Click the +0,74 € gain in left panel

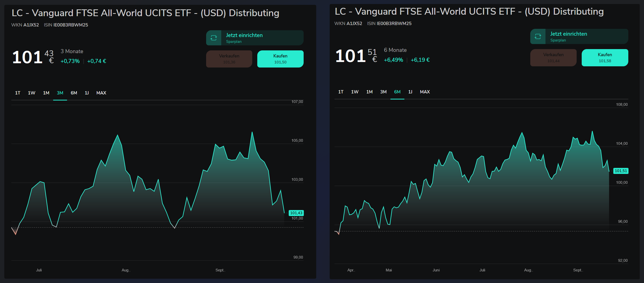[97, 61]
